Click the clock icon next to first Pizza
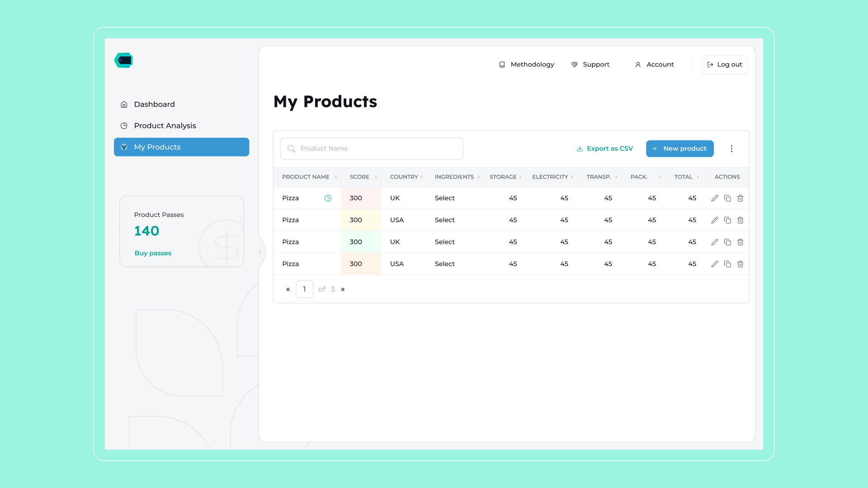 [328, 198]
